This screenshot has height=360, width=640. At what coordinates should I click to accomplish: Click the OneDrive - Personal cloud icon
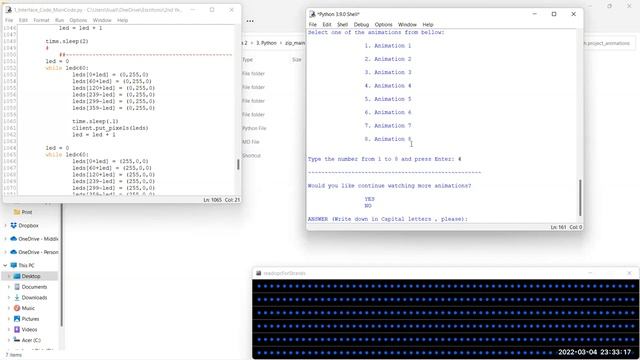[x=13, y=252]
